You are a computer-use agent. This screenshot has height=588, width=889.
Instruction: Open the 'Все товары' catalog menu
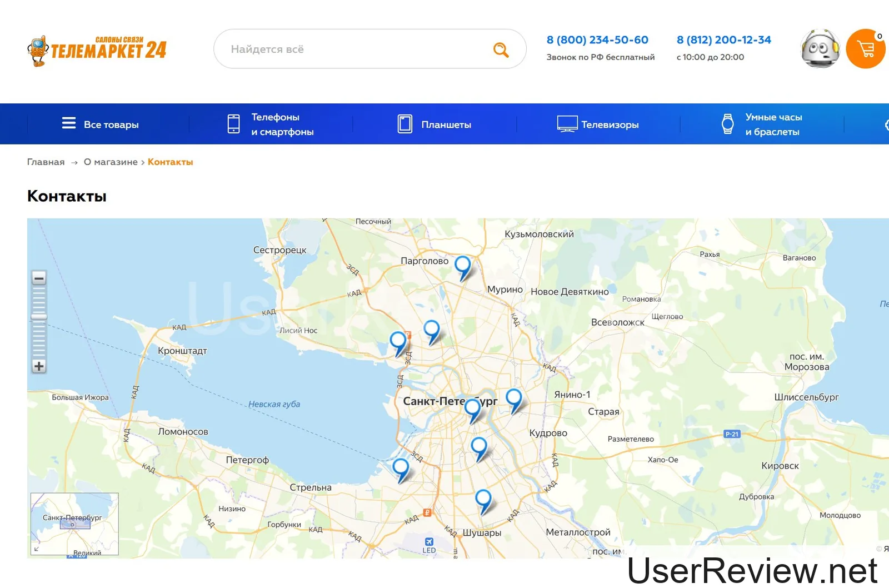point(101,124)
